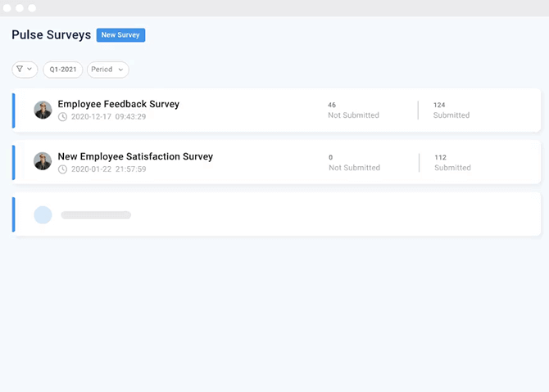Screen dimensions: 549x392
Task: Click the loading placeholder survey card avatar
Action: coord(43,214)
